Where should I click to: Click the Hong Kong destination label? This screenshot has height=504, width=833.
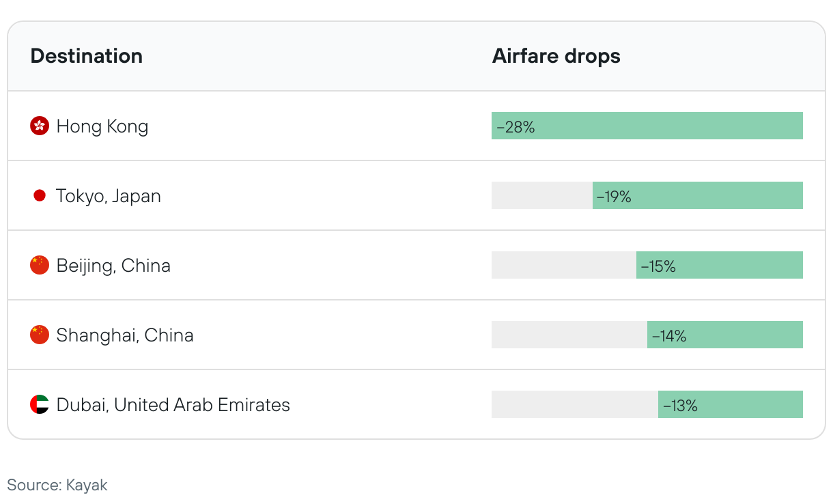[102, 126]
